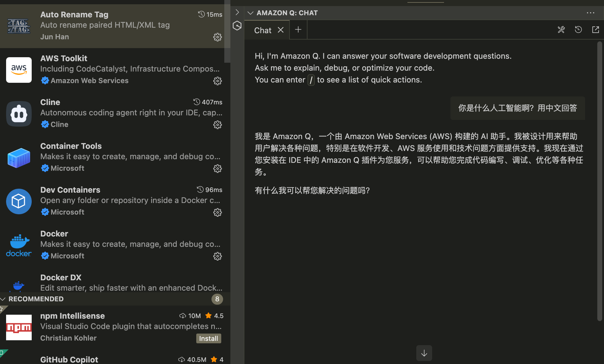Viewport: 604px width, 364px height.
Task: Open chat in new window icon
Action: pos(595,30)
